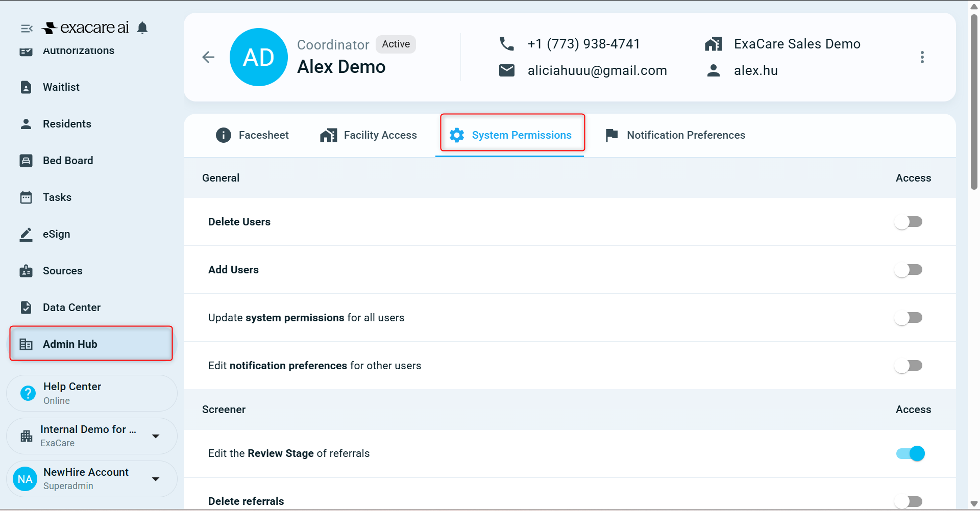980x511 pixels.
Task: Click the Help Center question mark icon
Action: 28,393
